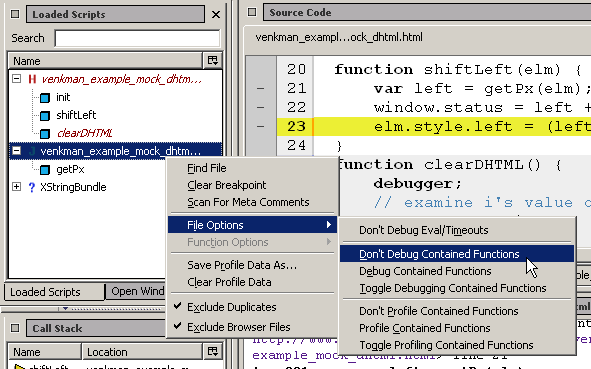The height and width of the screenshot is (369, 591).
Task: Click the function icon beside clearDHTML
Action: pyautogui.click(x=45, y=133)
